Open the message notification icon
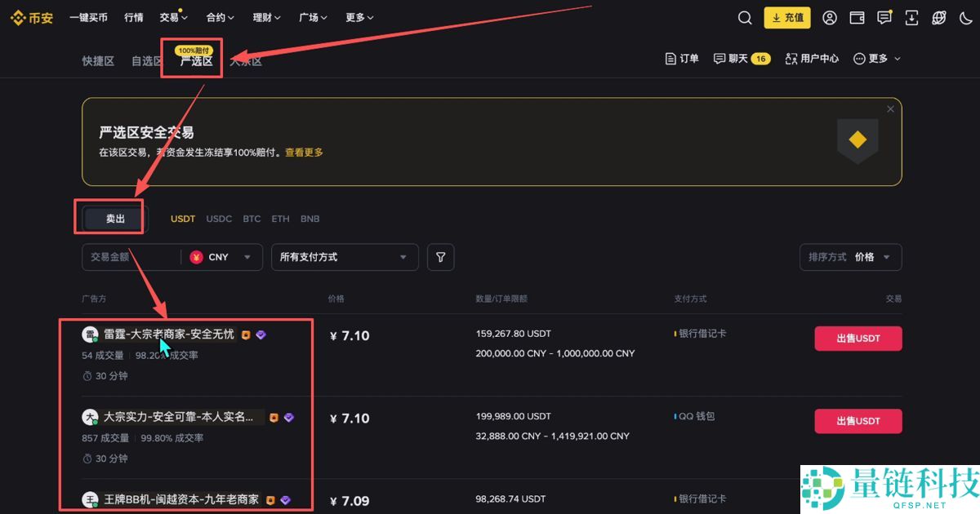The width and height of the screenshot is (980, 514). click(x=884, y=17)
